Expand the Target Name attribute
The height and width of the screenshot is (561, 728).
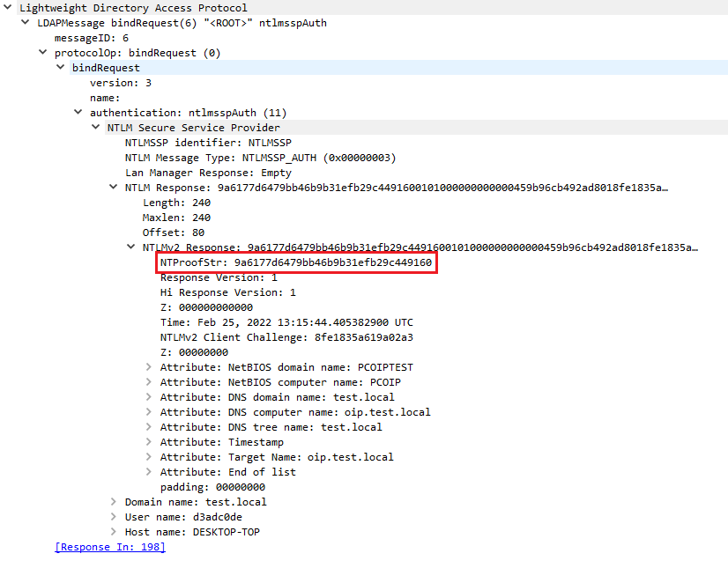tap(149, 456)
